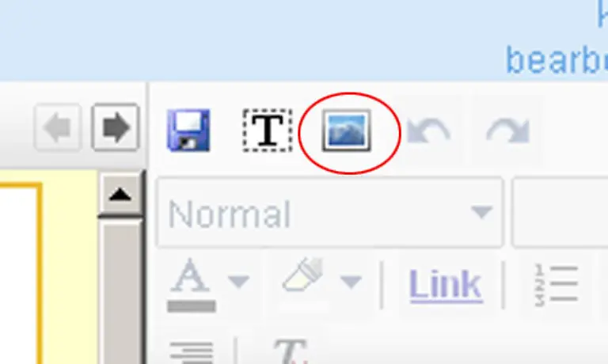Click the numbered list icon

coord(557,285)
